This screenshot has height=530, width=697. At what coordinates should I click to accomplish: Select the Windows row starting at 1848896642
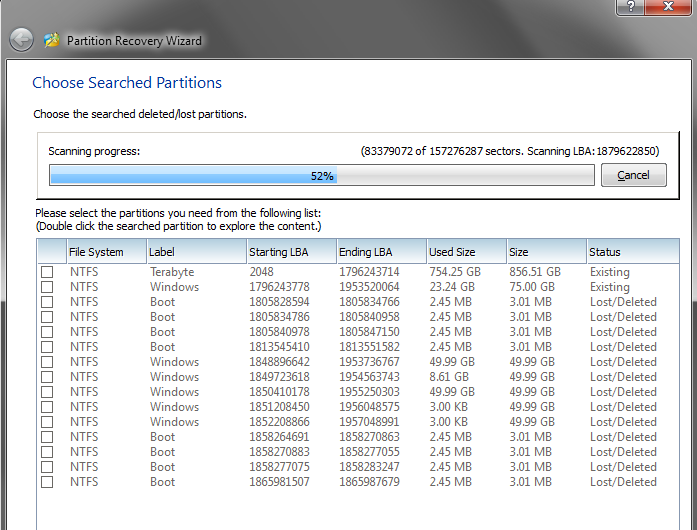pyautogui.click(x=358, y=362)
